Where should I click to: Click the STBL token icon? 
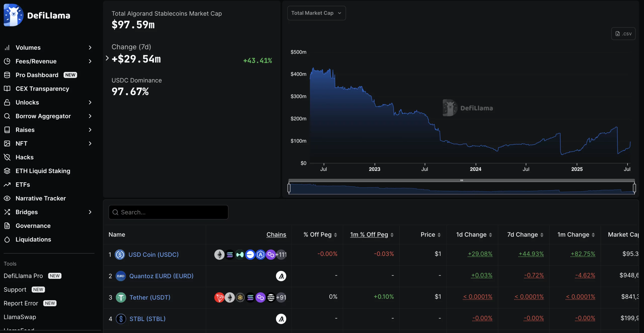121,319
